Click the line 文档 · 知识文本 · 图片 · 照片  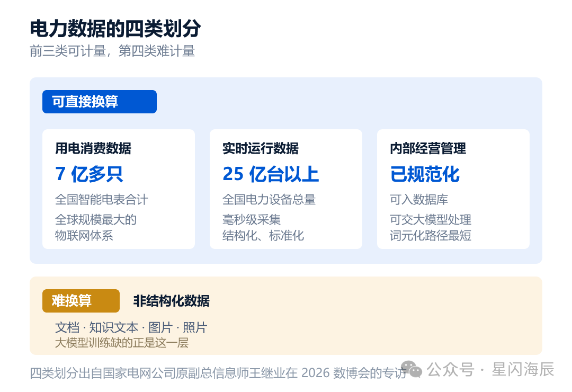coord(131,328)
